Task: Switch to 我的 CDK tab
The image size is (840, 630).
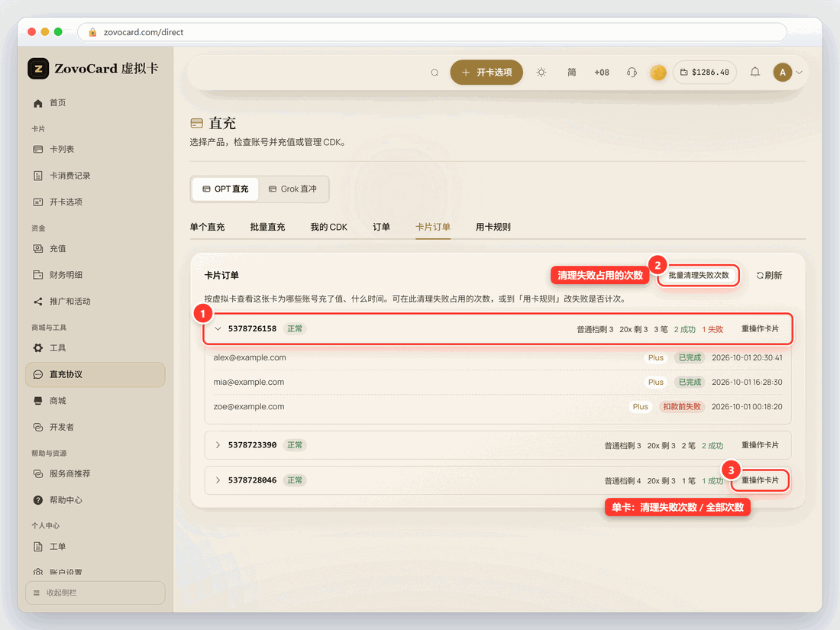Action: (x=329, y=227)
